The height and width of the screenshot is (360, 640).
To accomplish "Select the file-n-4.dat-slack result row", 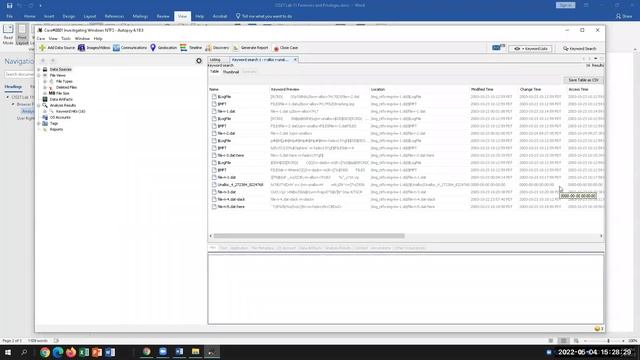I will (406, 200).
